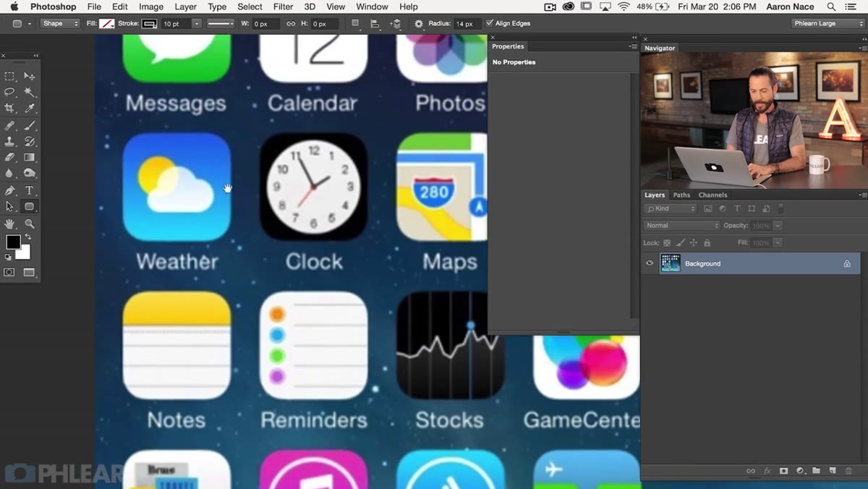Open the Image menu

click(x=151, y=7)
